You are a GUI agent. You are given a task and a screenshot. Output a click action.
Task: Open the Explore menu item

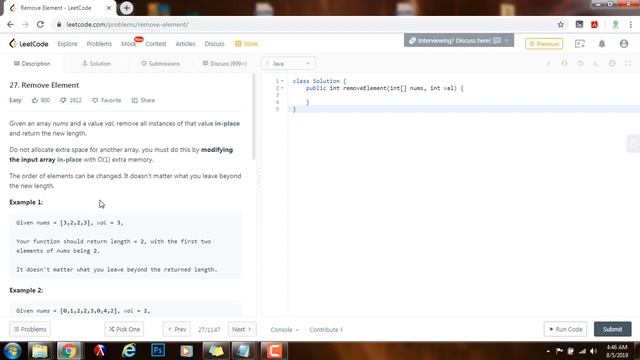click(x=67, y=44)
